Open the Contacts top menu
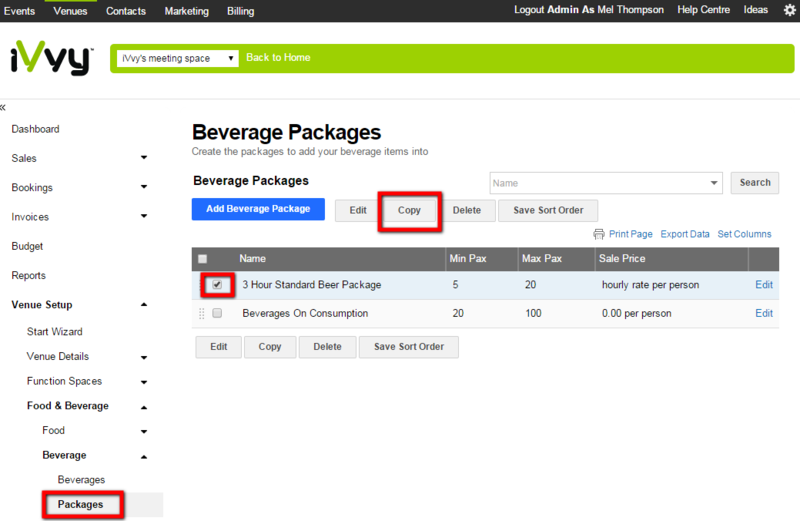 [x=126, y=11]
